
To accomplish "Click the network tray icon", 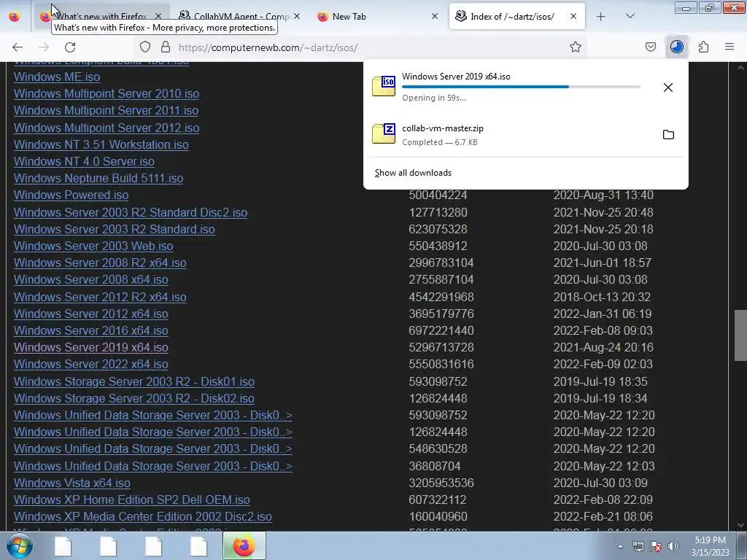I will tap(638, 546).
